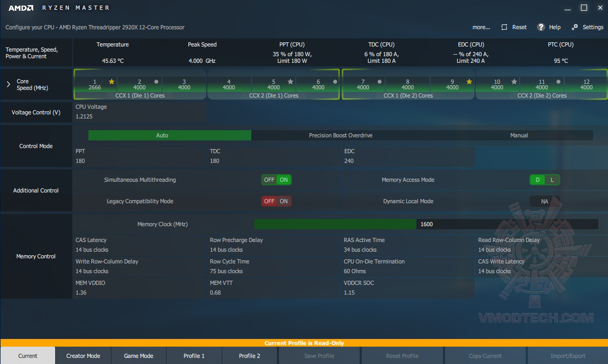Click the more... link in the header
Viewport: 608px width, 364px height.
coord(481,27)
